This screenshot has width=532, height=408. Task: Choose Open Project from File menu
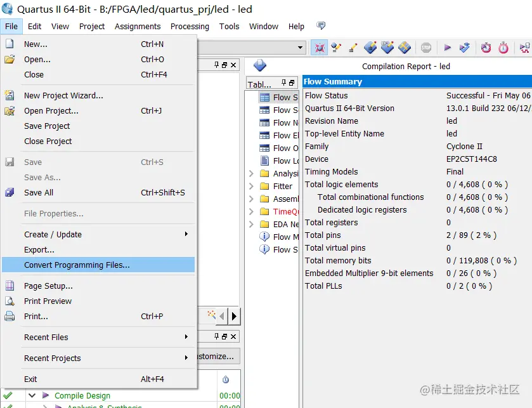point(98,110)
